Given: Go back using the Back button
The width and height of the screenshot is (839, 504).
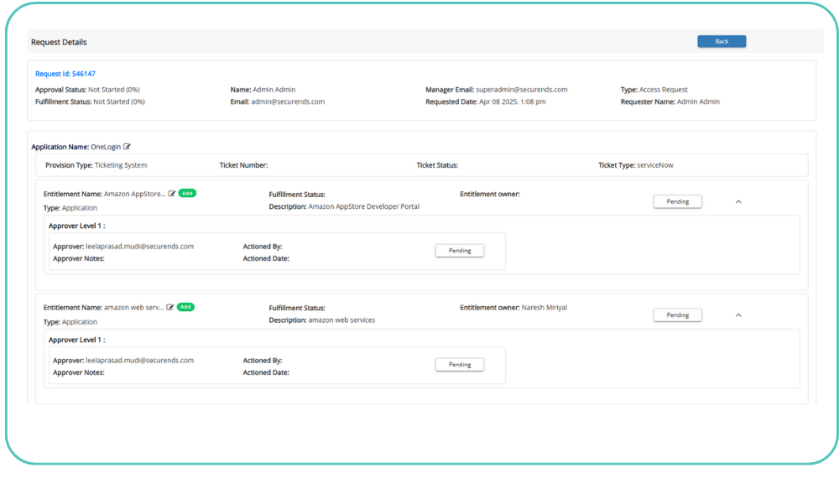Looking at the screenshot, I should (x=722, y=41).
